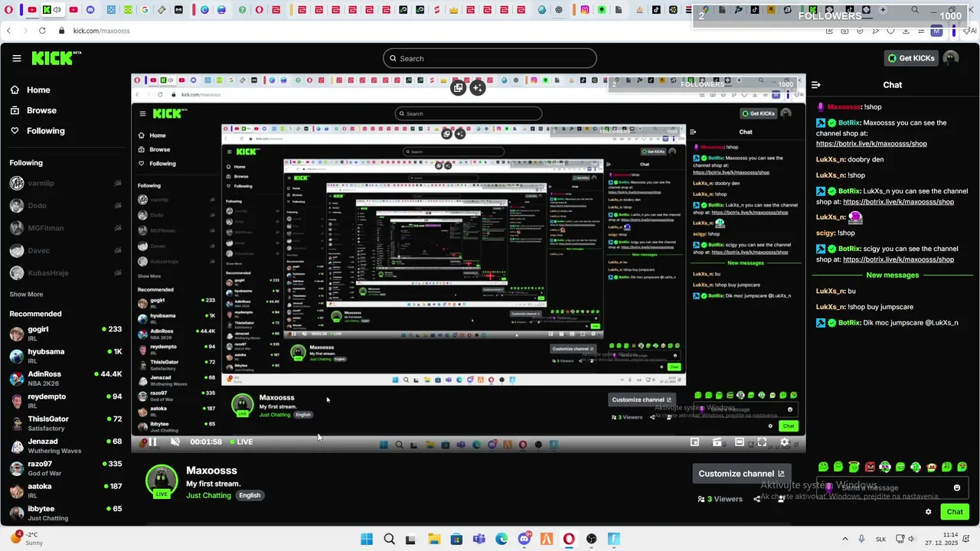This screenshot has width=980, height=551.
Task: Open taskbar Search
Action: (389, 539)
